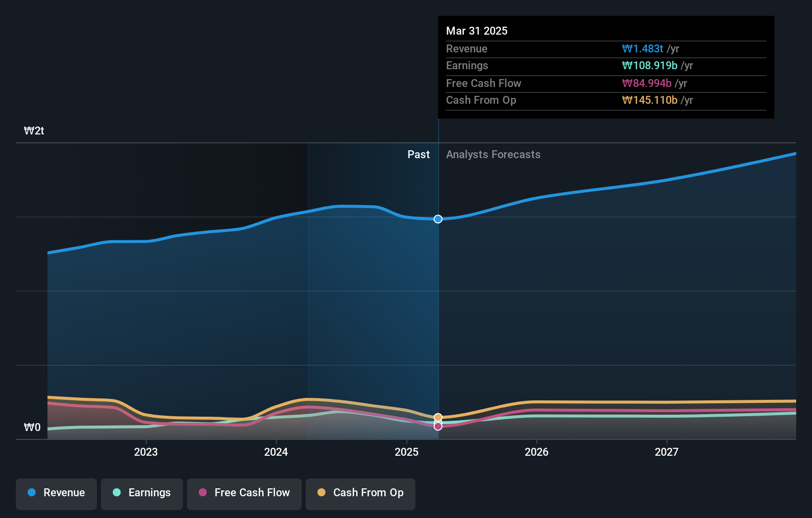Click the pink Free Cash Flow data point
The height and width of the screenshot is (518, 812).
438,426
